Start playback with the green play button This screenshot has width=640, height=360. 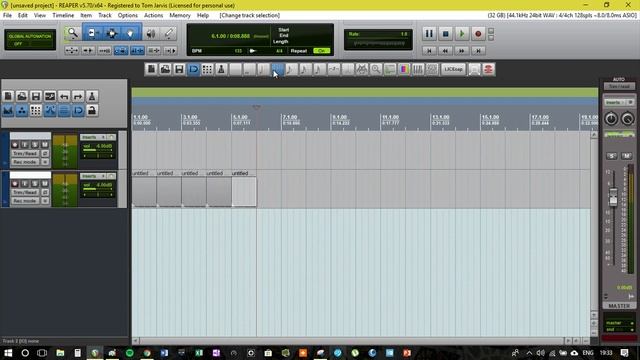point(462,33)
